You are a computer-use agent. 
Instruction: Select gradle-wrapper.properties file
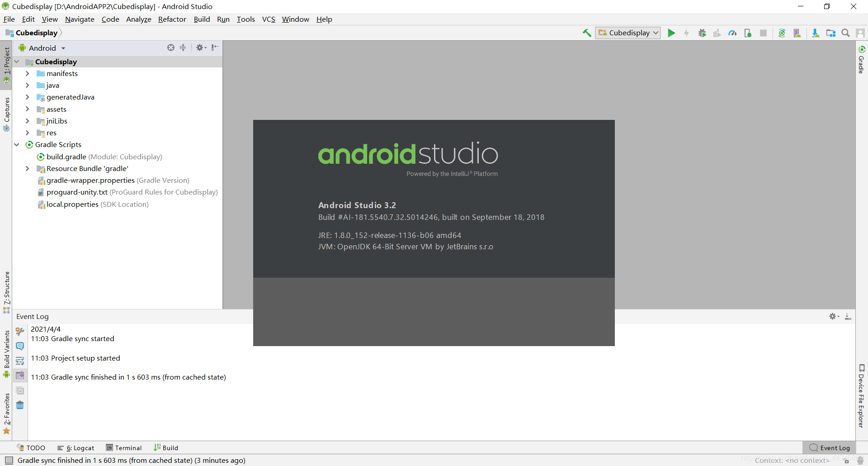[113, 180]
